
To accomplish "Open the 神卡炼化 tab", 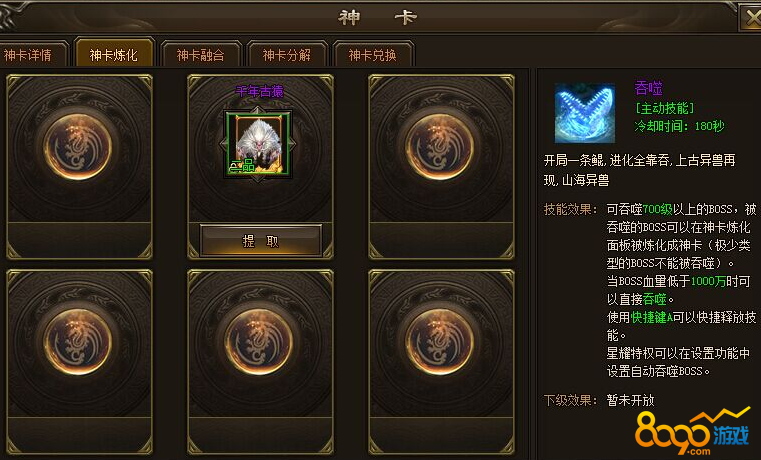I will pyautogui.click(x=114, y=53).
